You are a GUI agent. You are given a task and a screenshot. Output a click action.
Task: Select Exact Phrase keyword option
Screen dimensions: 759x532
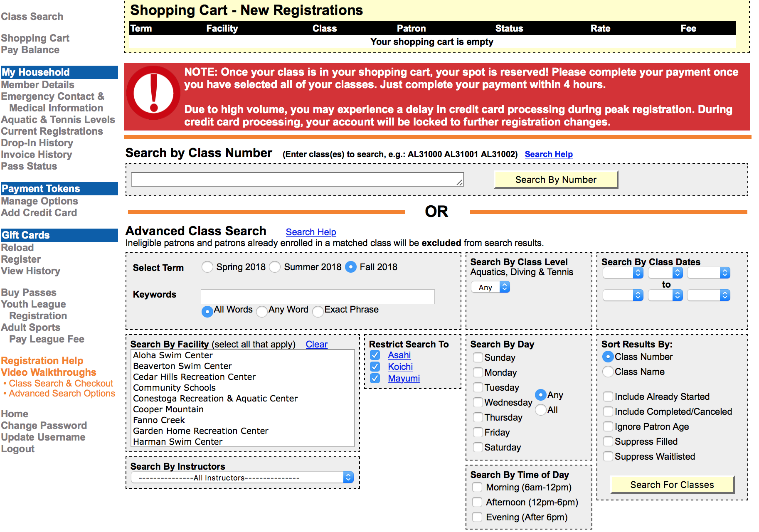pyautogui.click(x=318, y=311)
